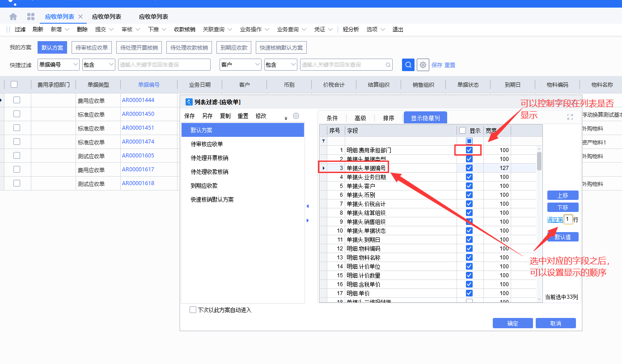Focus the row number input beside 调至第
This screenshot has height=364, width=622.
[x=568, y=219]
